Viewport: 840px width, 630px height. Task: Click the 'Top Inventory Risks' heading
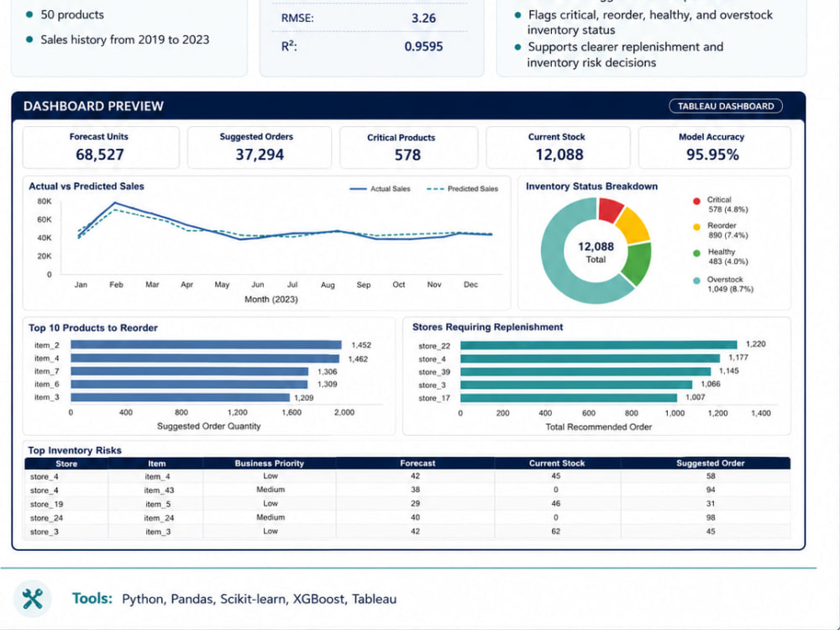pos(75,450)
